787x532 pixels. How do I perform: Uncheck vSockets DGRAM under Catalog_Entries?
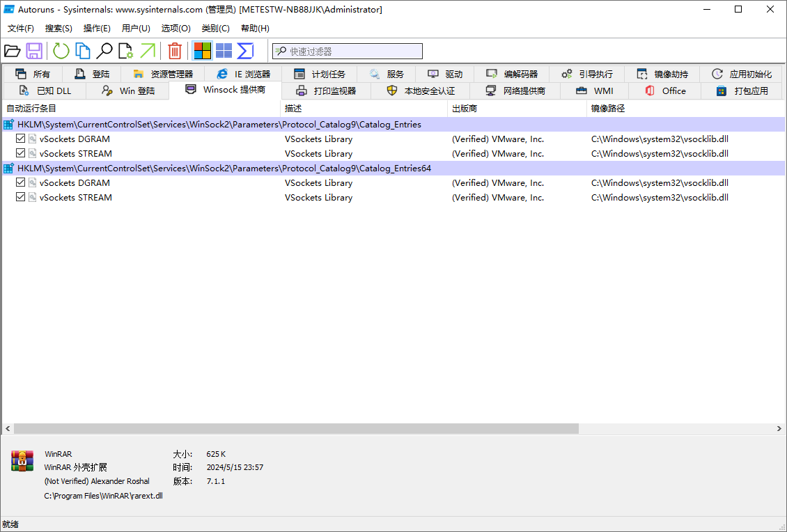pyautogui.click(x=21, y=139)
